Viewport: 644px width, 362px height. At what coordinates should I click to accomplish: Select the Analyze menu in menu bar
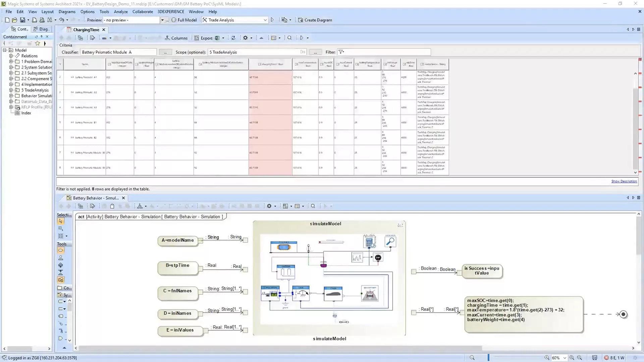(x=121, y=11)
